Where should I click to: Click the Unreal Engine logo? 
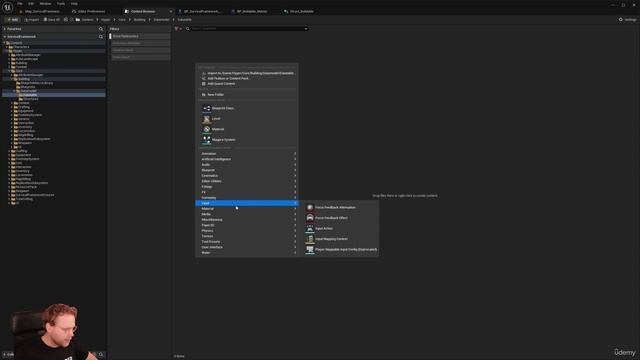pos(7,7)
